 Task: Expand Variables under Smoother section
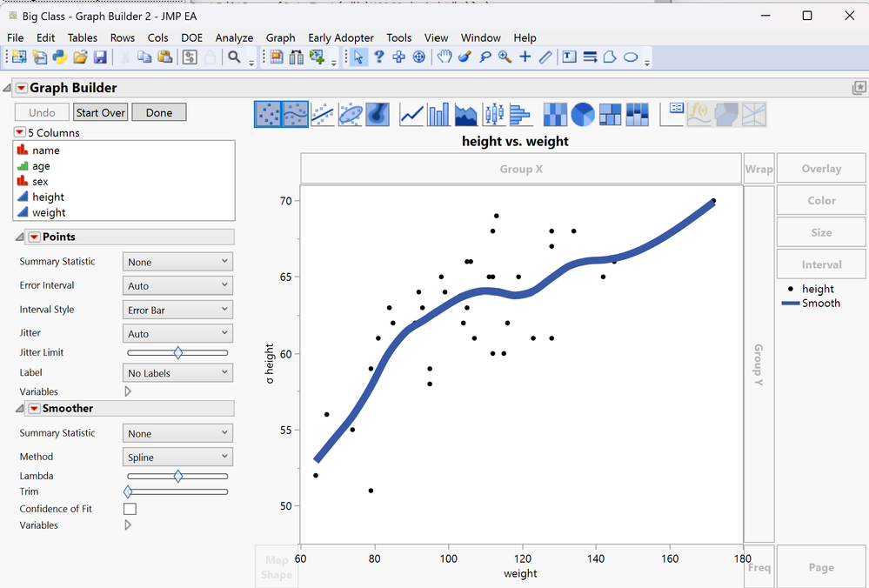[x=128, y=525]
